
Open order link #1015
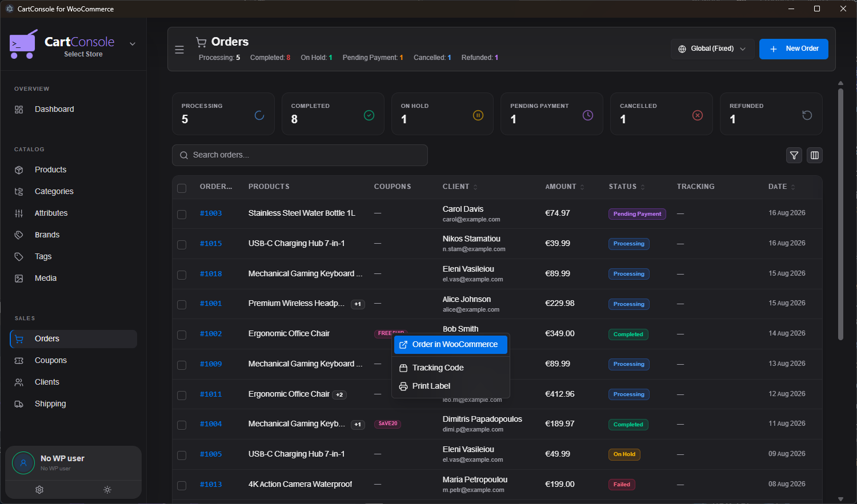[211, 244]
